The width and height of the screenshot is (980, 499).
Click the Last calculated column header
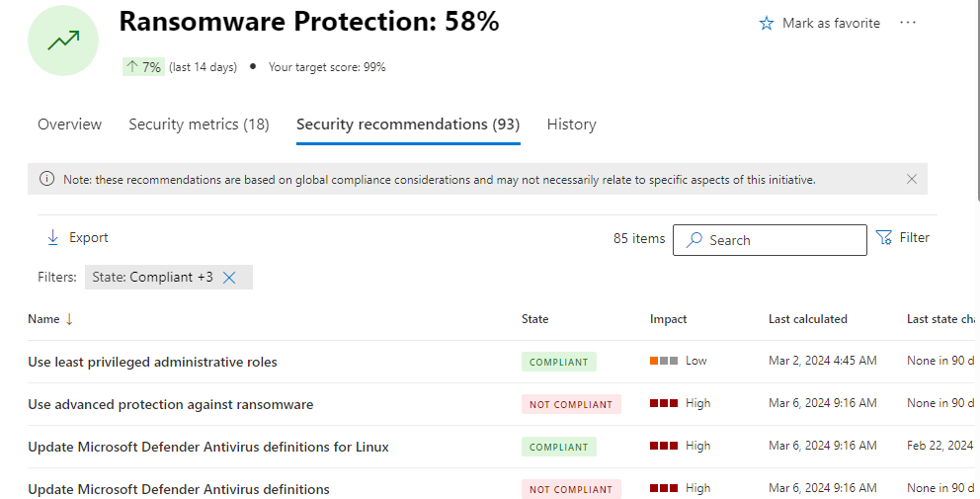pyautogui.click(x=807, y=319)
